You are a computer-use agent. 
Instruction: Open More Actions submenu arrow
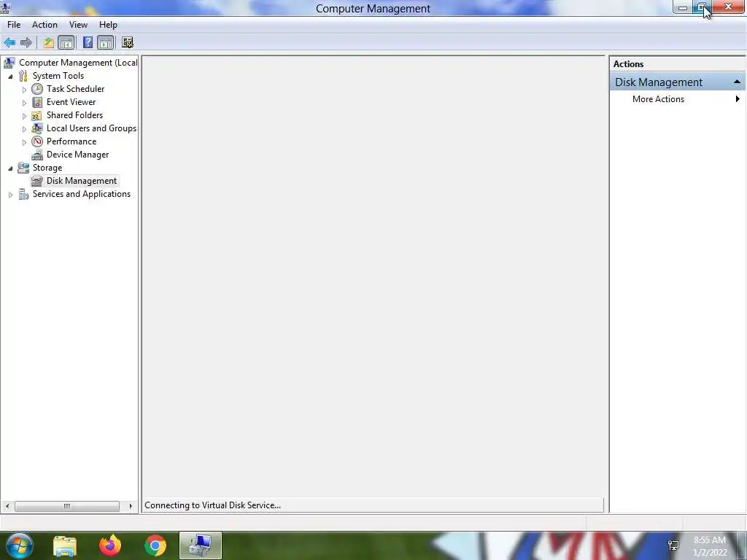[738, 99]
